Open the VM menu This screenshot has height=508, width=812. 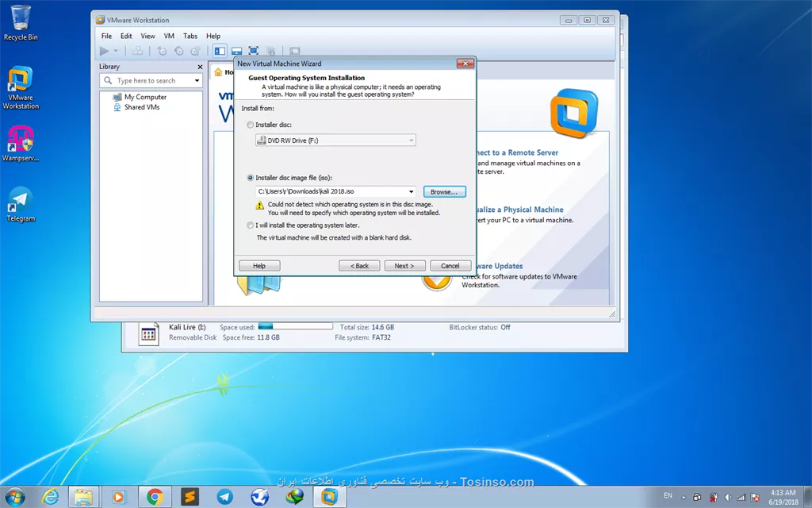(x=169, y=36)
